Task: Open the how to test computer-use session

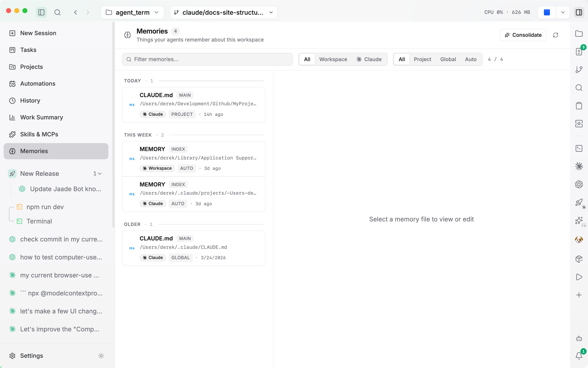Action: click(56, 257)
